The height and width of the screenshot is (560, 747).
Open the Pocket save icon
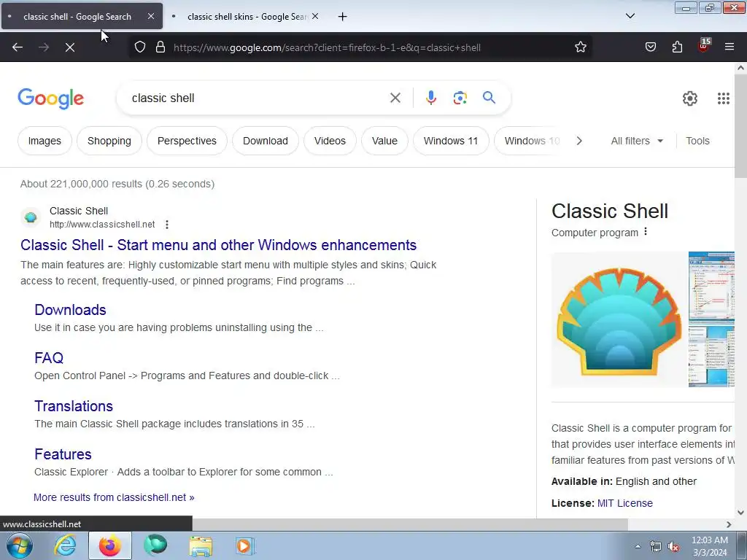651,47
